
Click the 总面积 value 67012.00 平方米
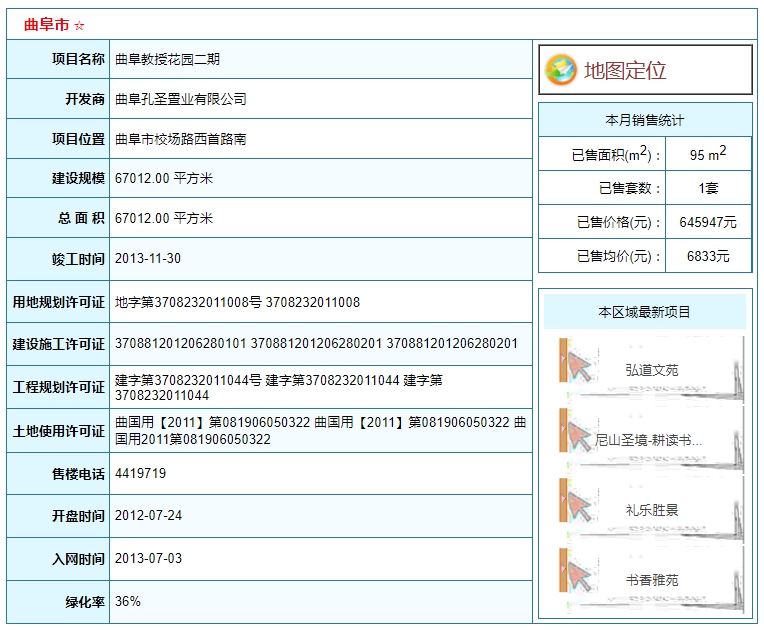point(164,218)
